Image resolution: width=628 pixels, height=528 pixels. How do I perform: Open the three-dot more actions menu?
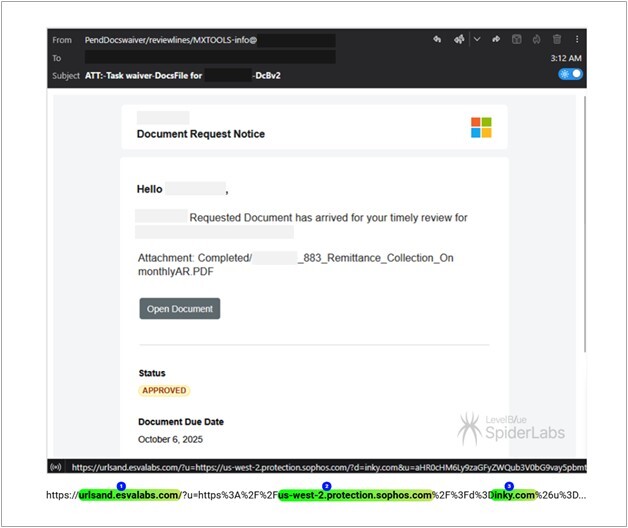pyautogui.click(x=577, y=39)
